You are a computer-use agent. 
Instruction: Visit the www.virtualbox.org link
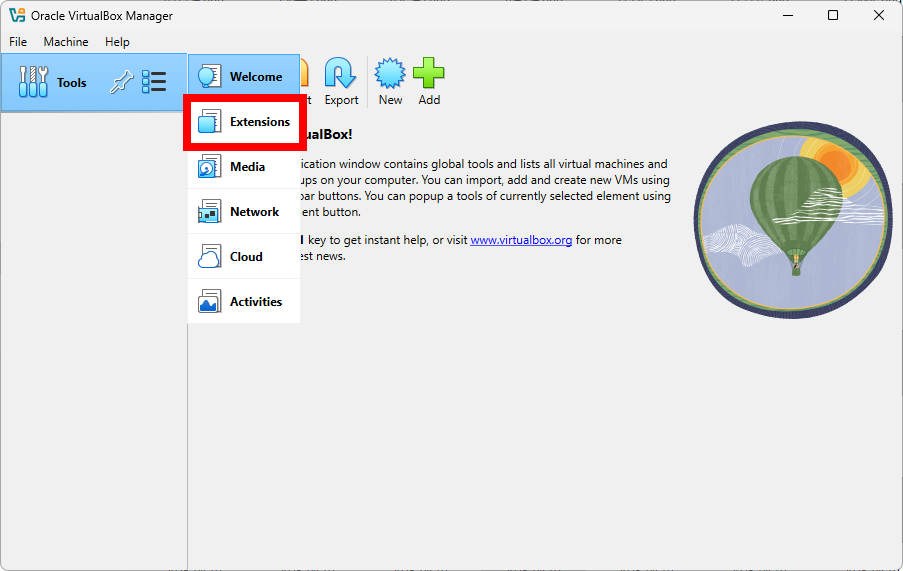[521, 240]
